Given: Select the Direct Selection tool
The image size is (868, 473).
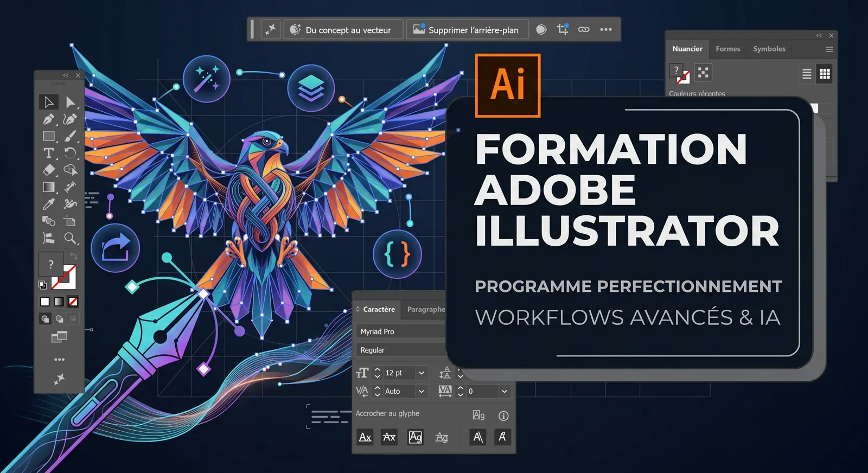Looking at the screenshot, I should [71, 102].
